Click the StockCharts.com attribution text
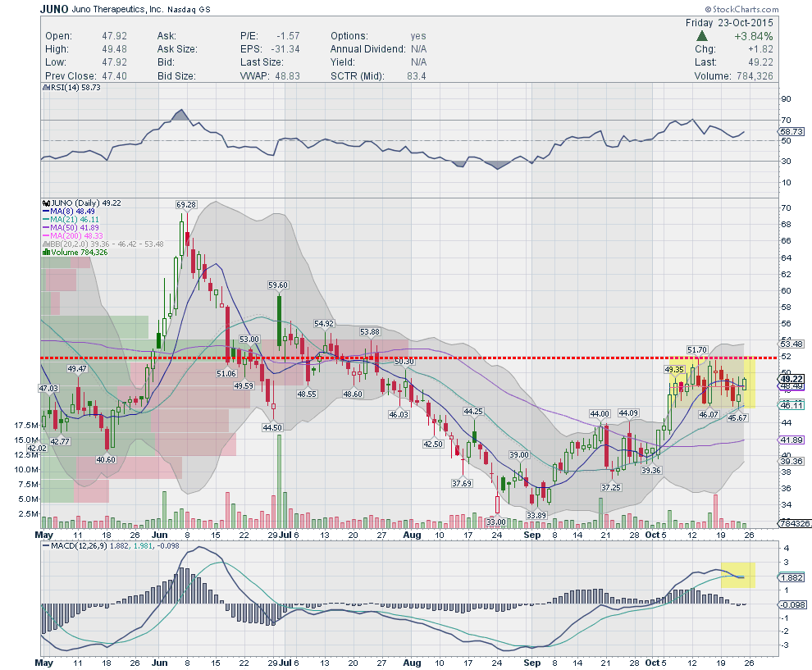This screenshot has width=812, height=670. point(741,9)
